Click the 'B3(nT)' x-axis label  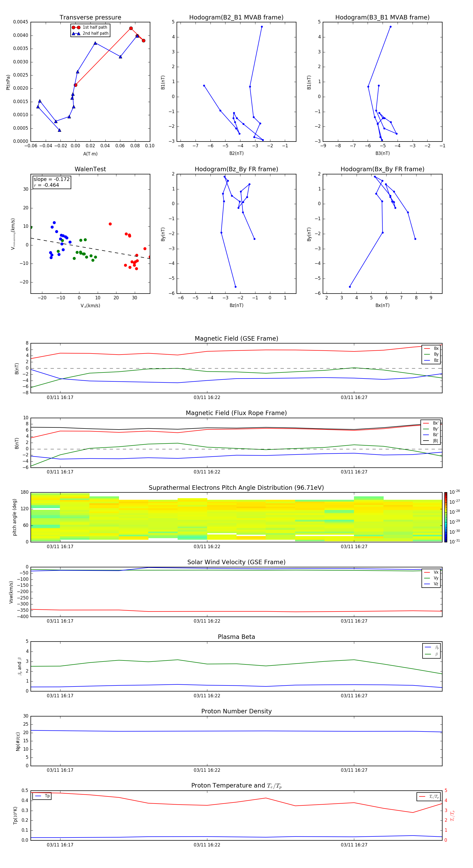(x=382, y=153)
